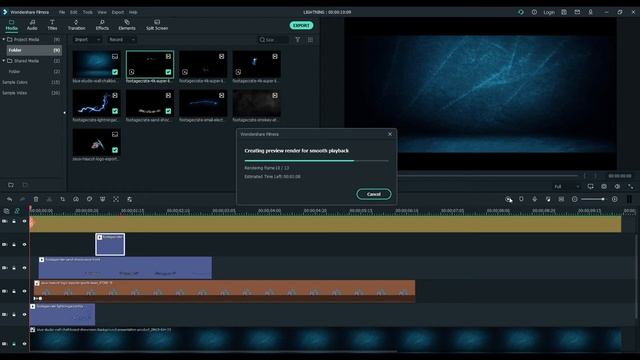Screen dimensions: 640x360
Task: Click the timeline zoom slider
Action: click(593, 199)
